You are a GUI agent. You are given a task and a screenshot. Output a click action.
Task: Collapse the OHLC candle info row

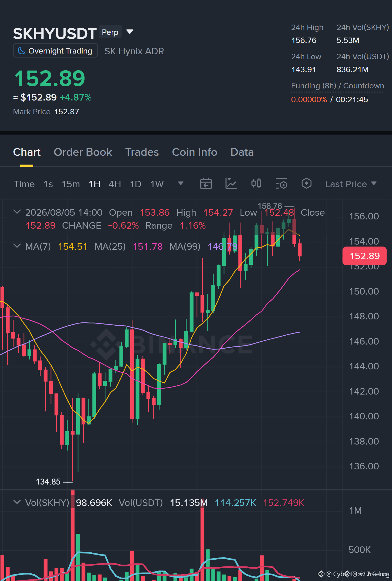17,212
